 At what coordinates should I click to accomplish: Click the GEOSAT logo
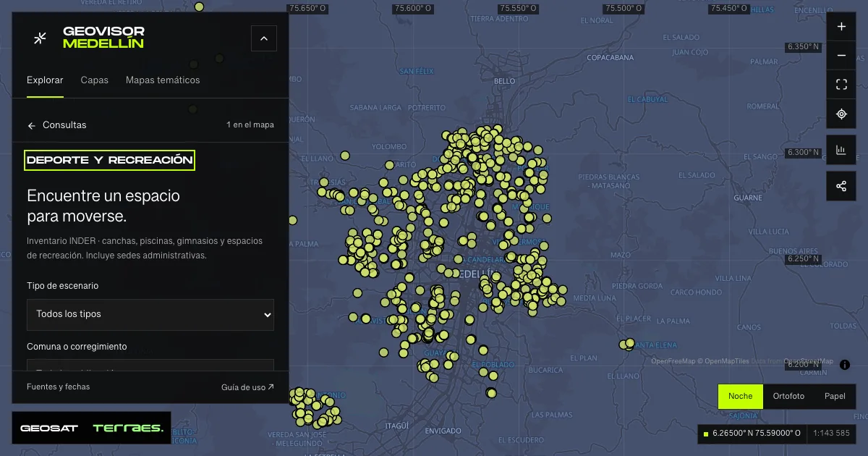point(49,428)
